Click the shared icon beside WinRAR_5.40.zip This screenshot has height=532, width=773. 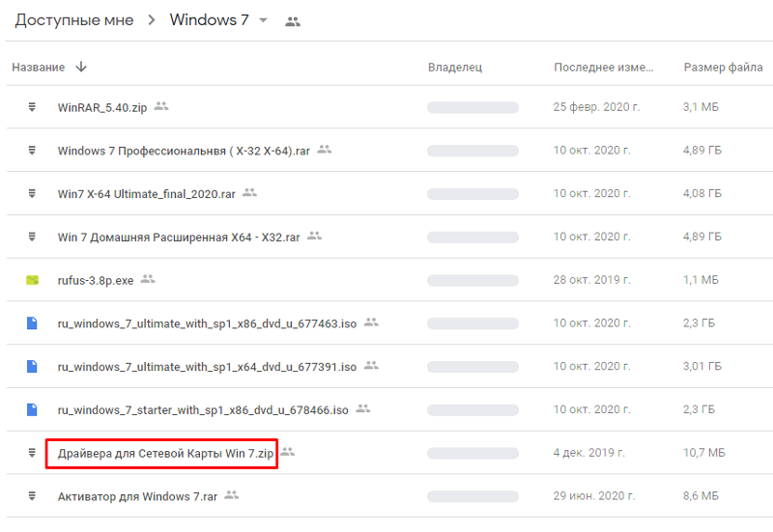click(x=161, y=106)
